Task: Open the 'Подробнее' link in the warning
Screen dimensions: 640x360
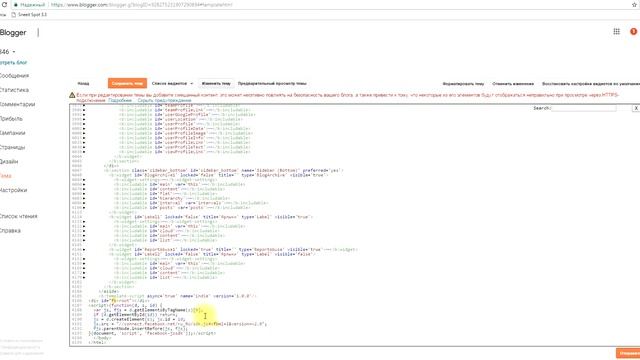Action: (x=120, y=100)
